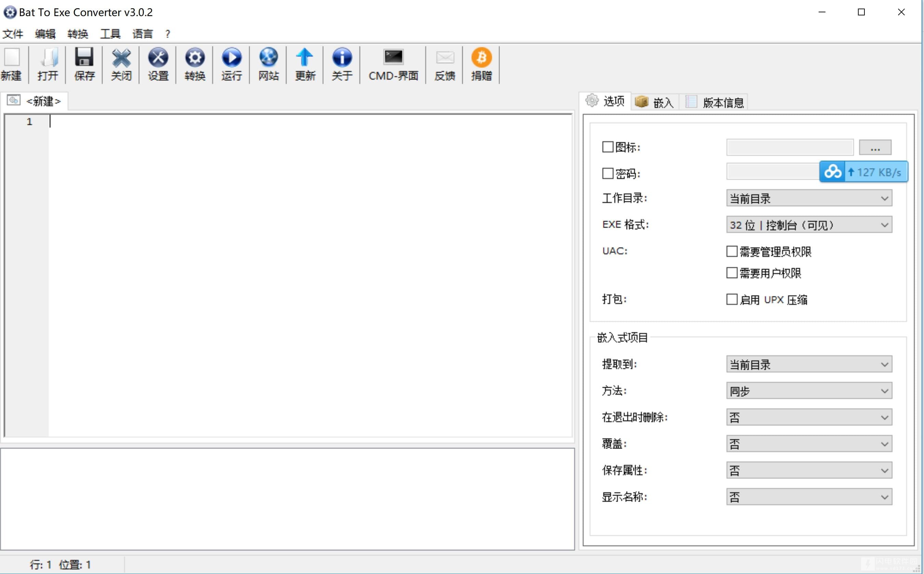This screenshot has width=924, height=574.
Task: Open the 语言 language menu
Action: (x=143, y=34)
